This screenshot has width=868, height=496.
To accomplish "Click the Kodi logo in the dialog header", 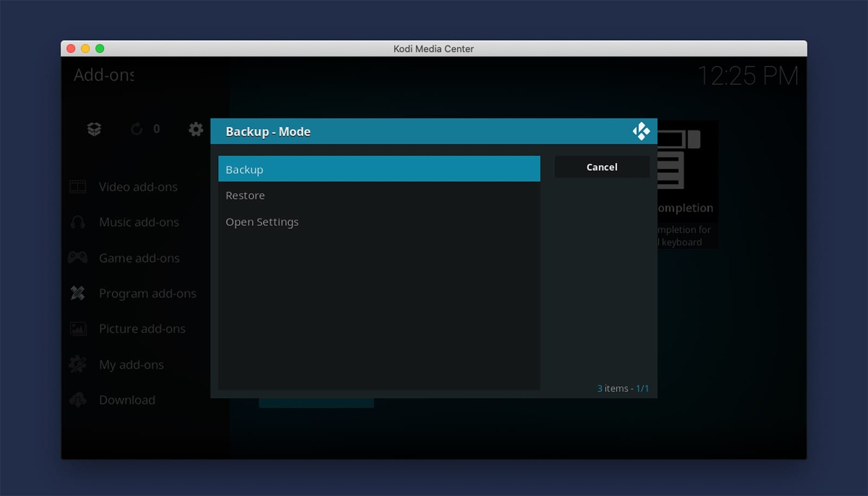I will (x=641, y=131).
